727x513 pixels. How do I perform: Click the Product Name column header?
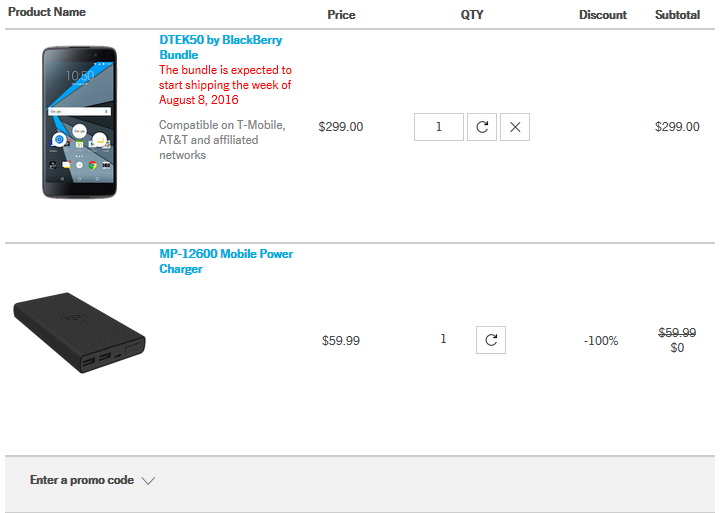(47, 12)
